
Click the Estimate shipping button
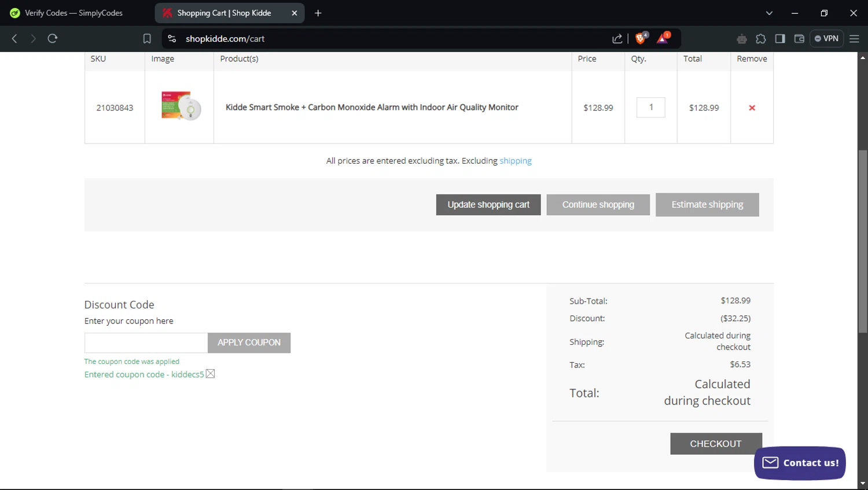707,205
